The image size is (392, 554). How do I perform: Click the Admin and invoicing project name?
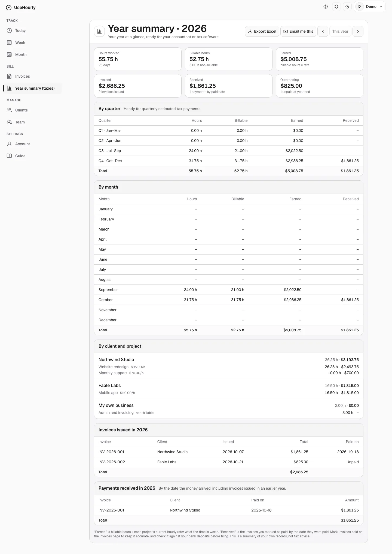[116, 413]
